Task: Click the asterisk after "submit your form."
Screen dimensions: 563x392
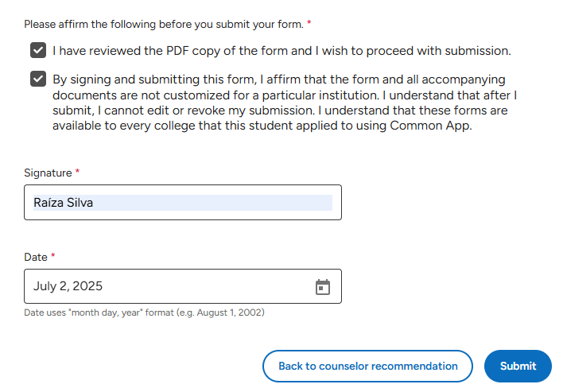Action: click(309, 24)
